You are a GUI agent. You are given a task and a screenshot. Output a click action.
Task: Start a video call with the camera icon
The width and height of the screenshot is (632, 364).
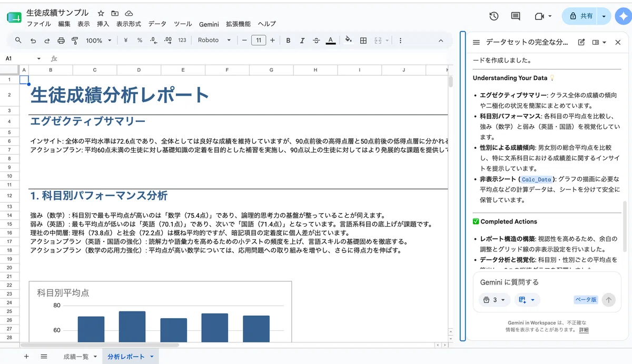(x=539, y=16)
